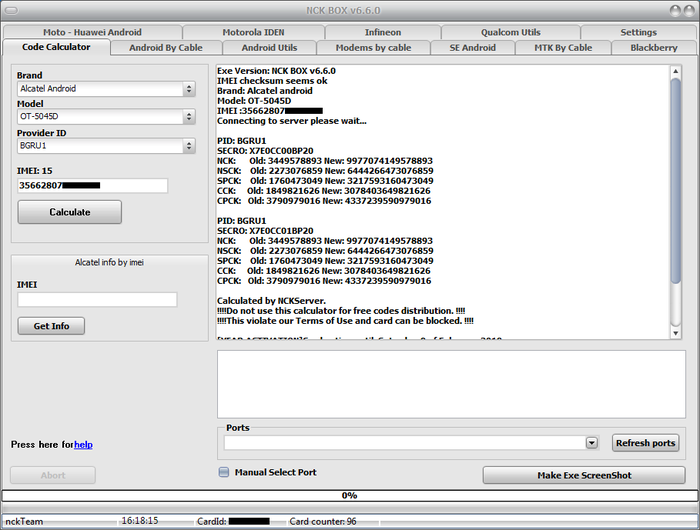Open the Android Utils tab
Screen dimensions: 700x530
point(270,48)
